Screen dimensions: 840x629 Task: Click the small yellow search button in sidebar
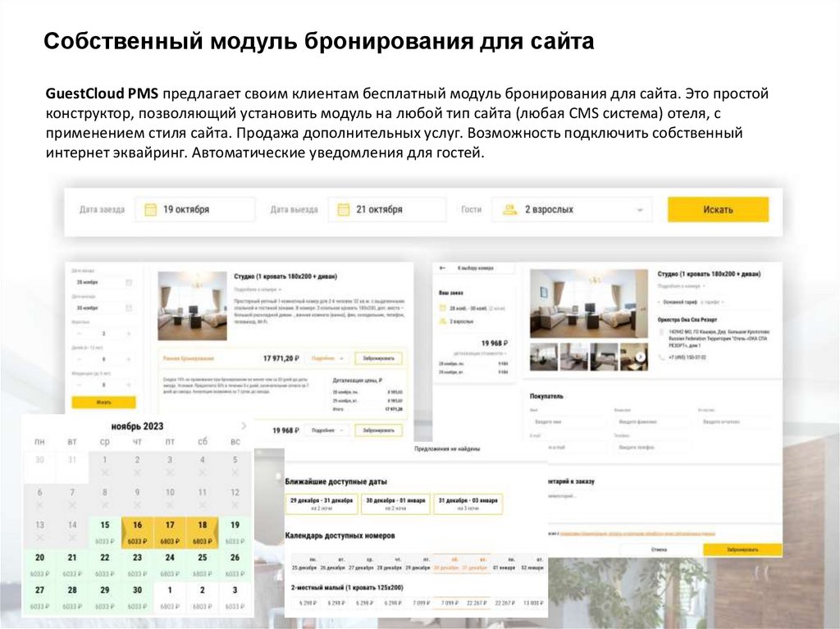[103, 402]
